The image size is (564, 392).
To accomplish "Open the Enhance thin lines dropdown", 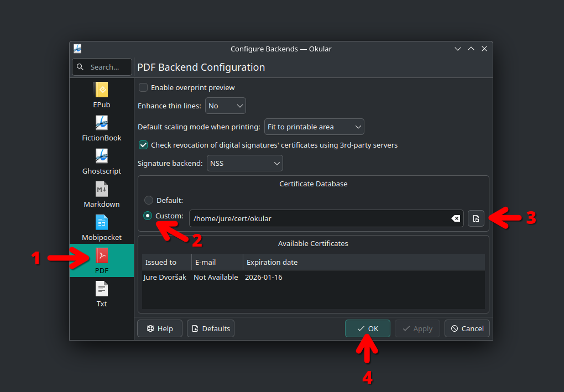I will point(225,106).
